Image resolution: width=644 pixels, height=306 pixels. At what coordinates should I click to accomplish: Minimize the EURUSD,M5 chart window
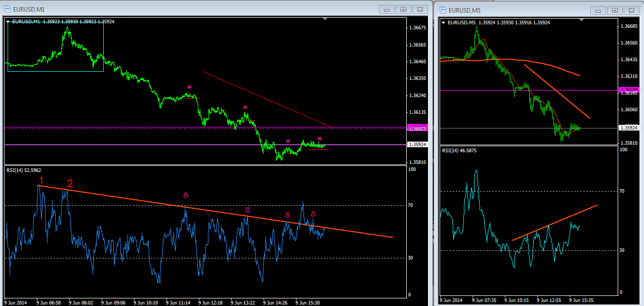(598, 10)
